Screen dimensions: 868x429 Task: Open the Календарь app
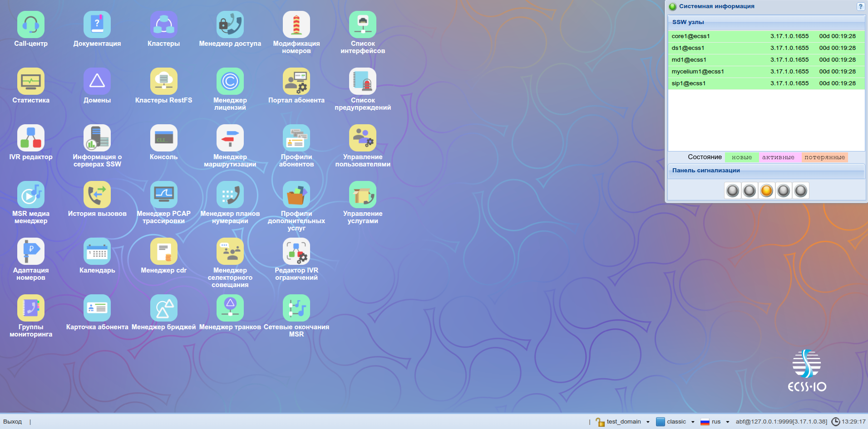click(x=97, y=251)
